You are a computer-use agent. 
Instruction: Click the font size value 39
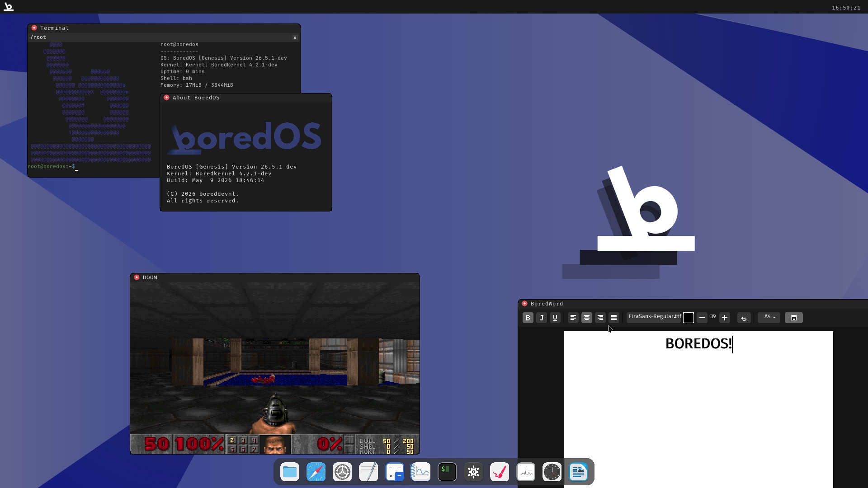click(713, 317)
